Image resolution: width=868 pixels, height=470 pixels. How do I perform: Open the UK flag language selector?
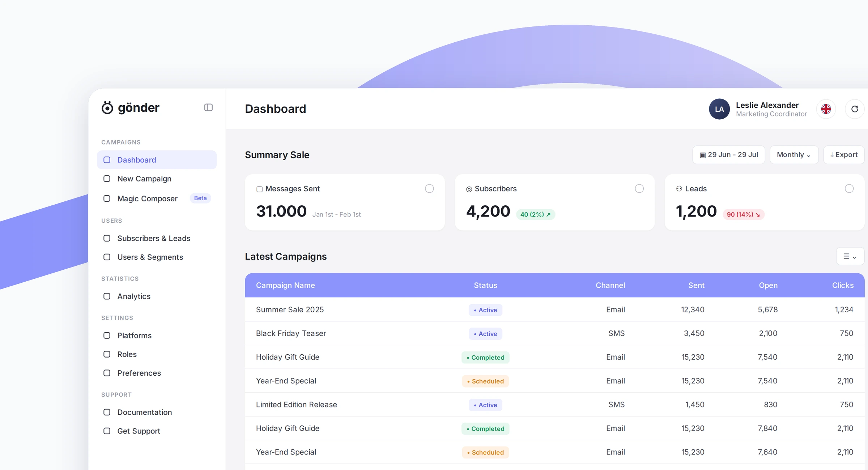[x=826, y=109]
